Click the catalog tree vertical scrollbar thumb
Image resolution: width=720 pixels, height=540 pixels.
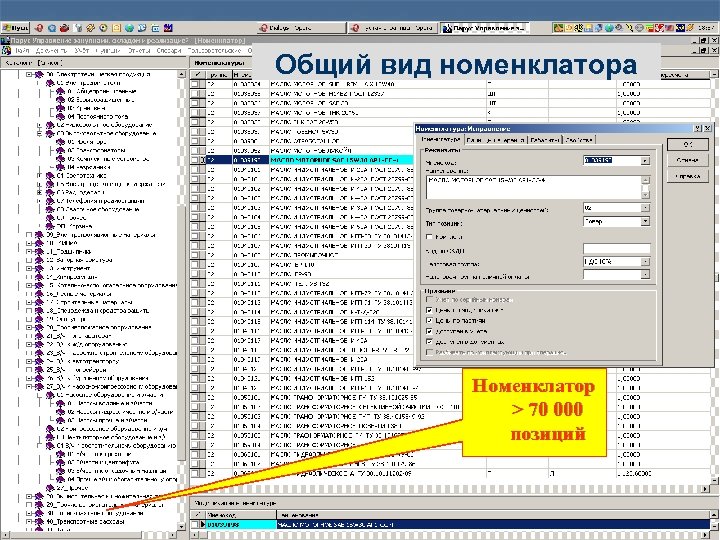[x=181, y=334]
